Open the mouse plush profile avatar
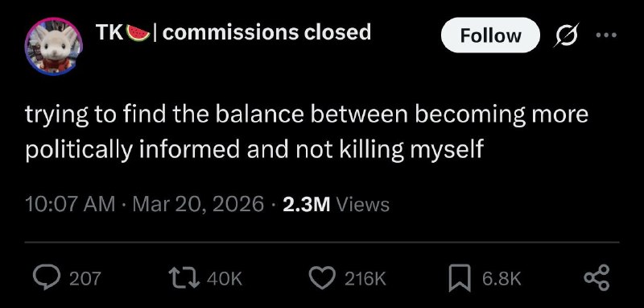The image size is (644, 308). [54, 47]
